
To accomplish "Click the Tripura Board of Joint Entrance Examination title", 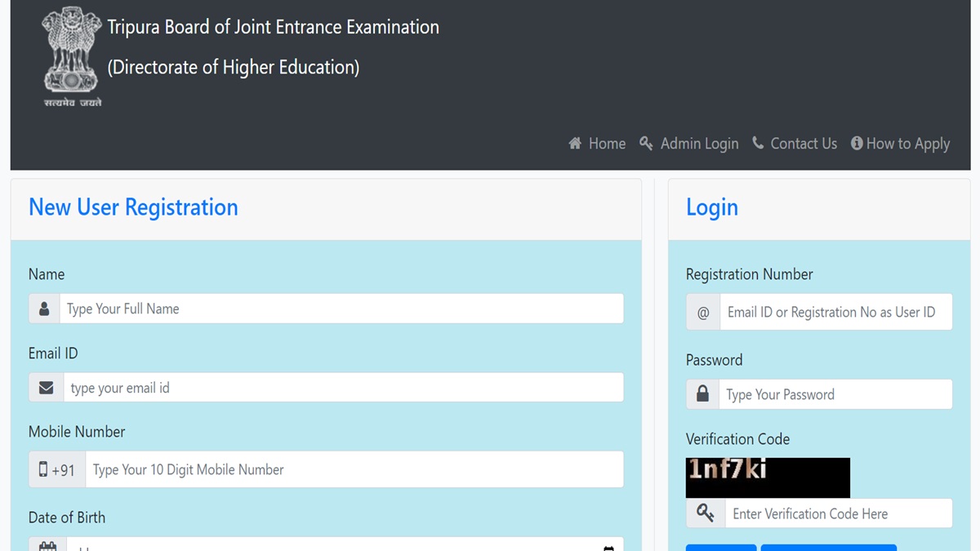I will click(x=274, y=27).
